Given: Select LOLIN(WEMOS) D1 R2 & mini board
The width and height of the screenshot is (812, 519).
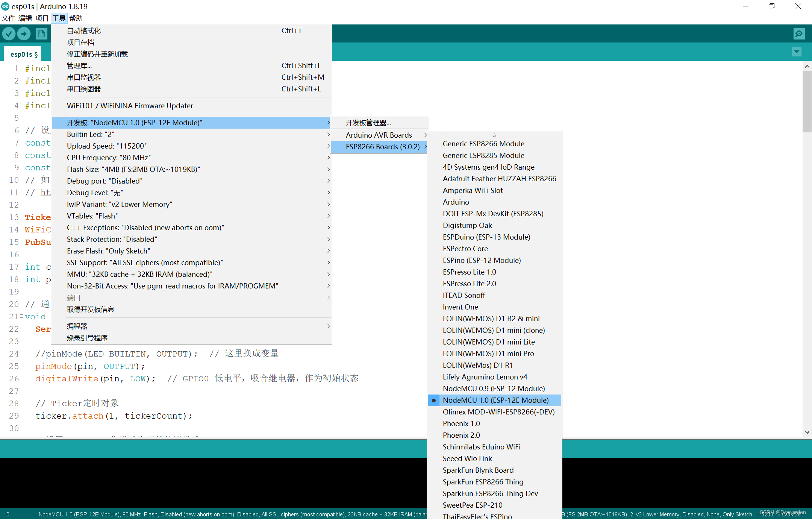Looking at the screenshot, I should pos(495,319).
